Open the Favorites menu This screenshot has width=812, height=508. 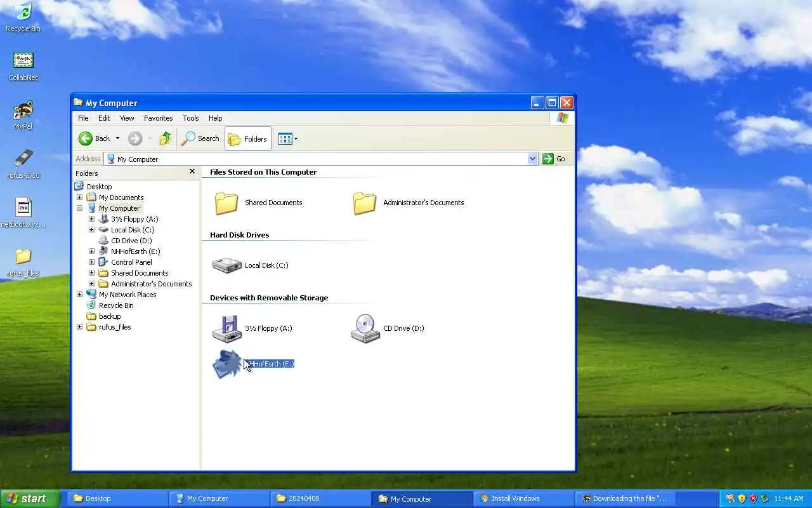[158, 118]
